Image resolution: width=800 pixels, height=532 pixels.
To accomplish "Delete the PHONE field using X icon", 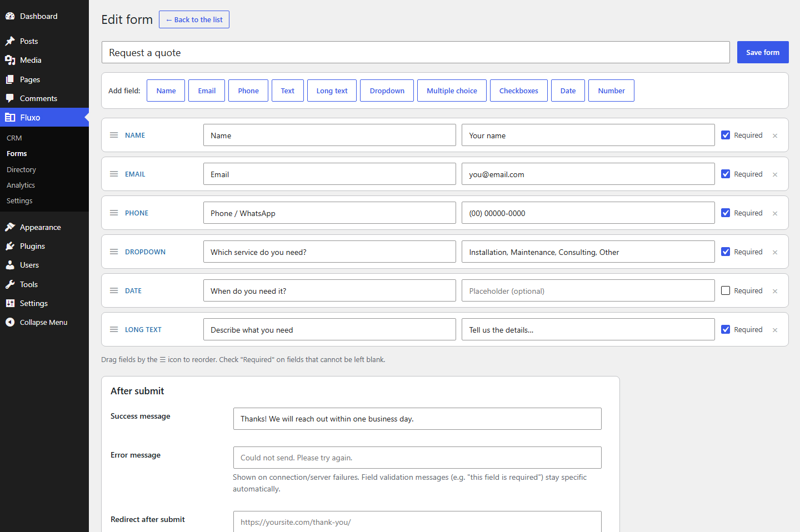I will click(775, 213).
